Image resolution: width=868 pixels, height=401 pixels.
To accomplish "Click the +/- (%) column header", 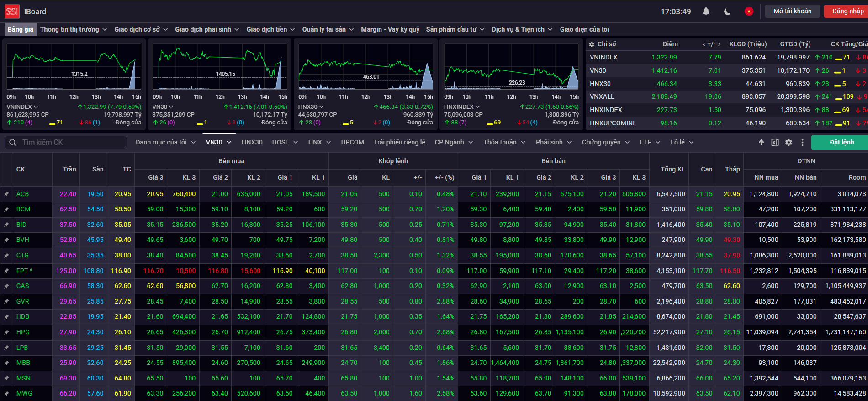I will pos(444,177).
